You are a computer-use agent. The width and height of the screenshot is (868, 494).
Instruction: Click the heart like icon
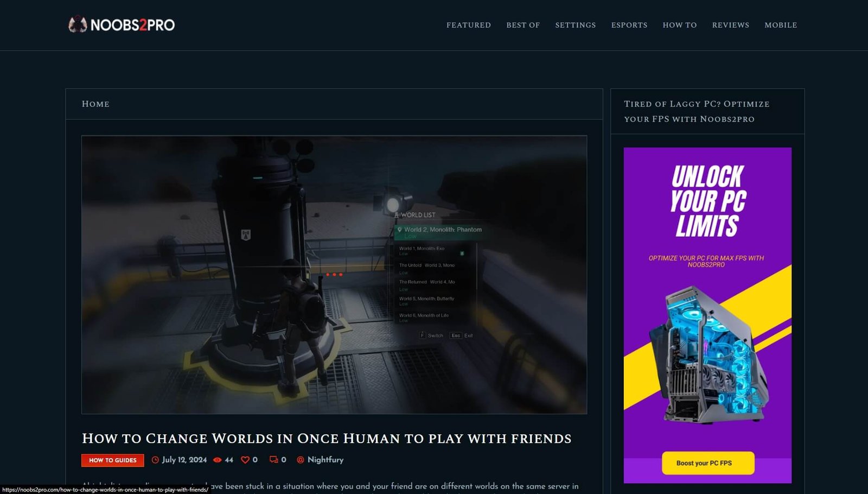click(245, 460)
